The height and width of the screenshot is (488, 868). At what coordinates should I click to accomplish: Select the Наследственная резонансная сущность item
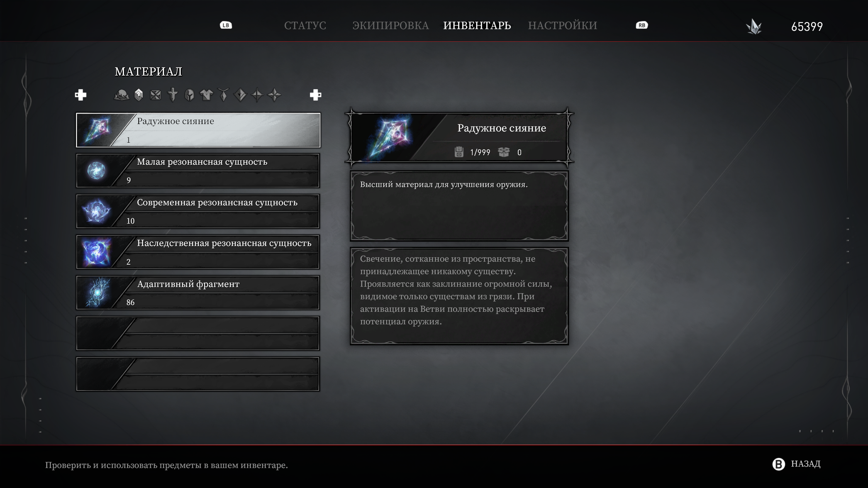pyautogui.click(x=198, y=252)
